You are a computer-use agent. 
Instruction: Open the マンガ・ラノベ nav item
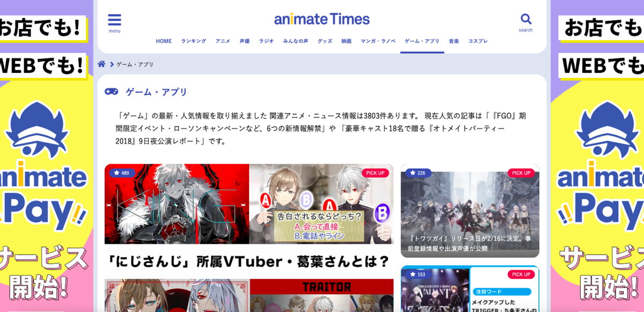tap(378, 41)
